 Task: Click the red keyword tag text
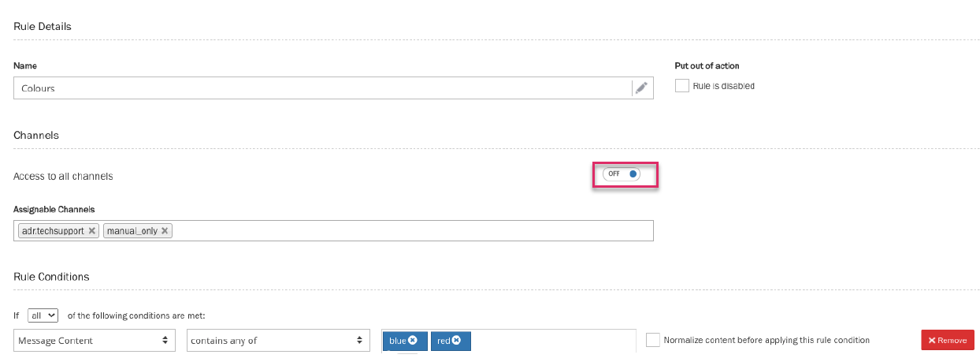click(x=443, y=341)
